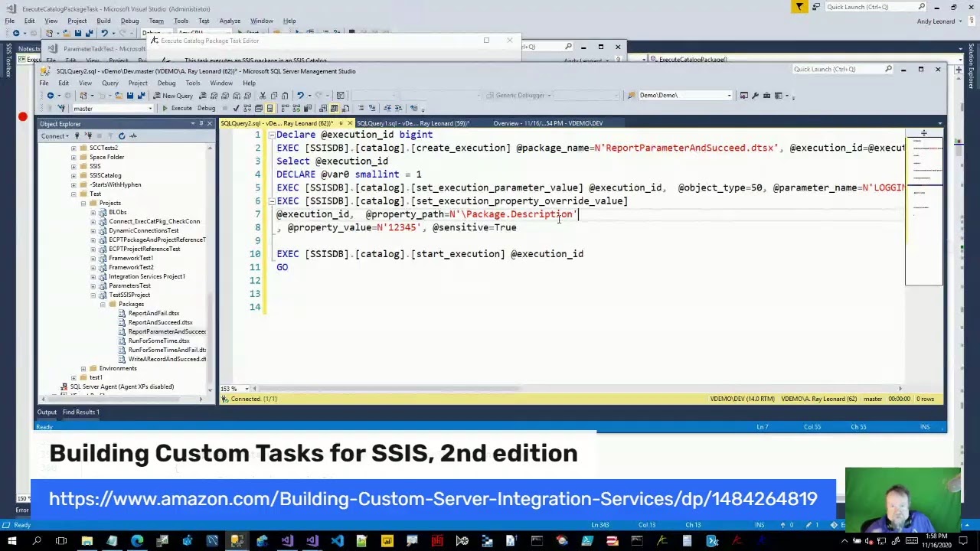Click the Cut scissors icon
980x551 pixels.
263,96
